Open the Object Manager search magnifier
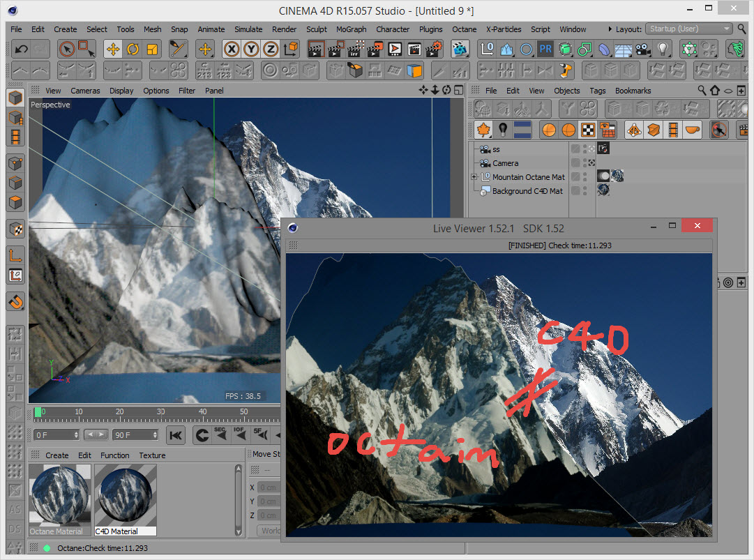 click(702, 91)
